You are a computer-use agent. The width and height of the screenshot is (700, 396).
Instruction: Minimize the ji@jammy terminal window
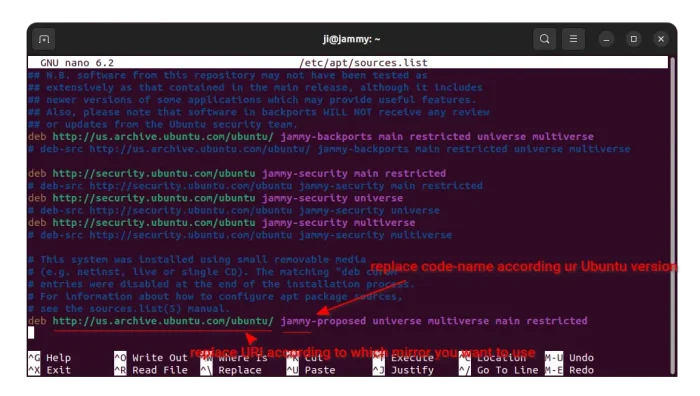pos(606,39)
